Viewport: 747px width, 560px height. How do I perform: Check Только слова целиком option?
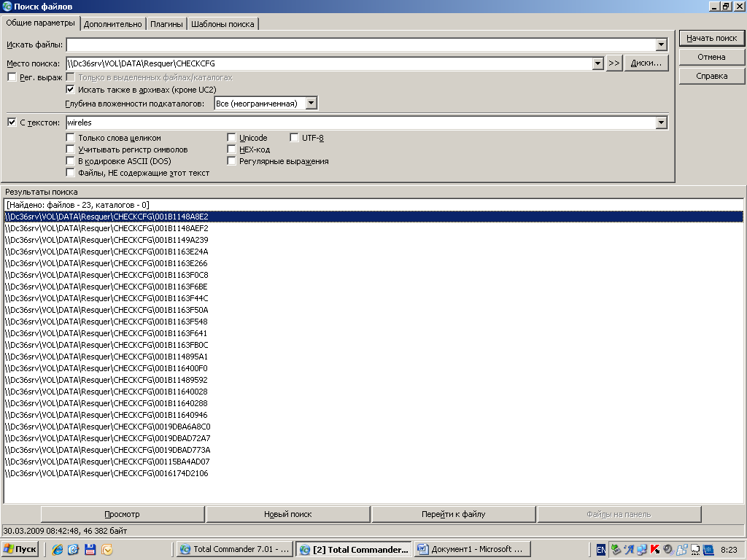[71, 138]
